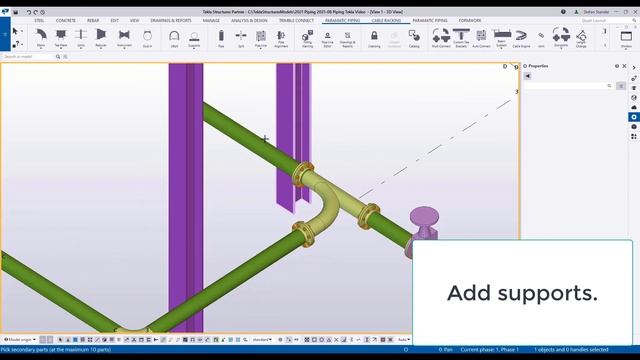
Task: Open the Model origin dropdown
Action: point(20,340)
